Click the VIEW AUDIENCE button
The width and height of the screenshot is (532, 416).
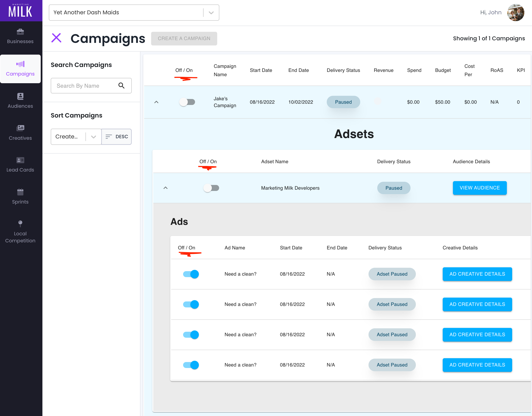pos(479,188)
